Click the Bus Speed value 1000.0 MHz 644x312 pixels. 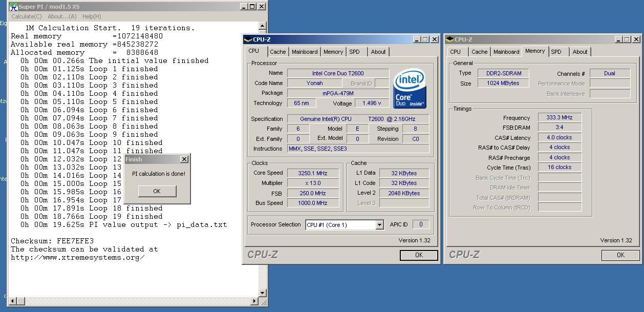pyautogui.click(x=313, y=203)
